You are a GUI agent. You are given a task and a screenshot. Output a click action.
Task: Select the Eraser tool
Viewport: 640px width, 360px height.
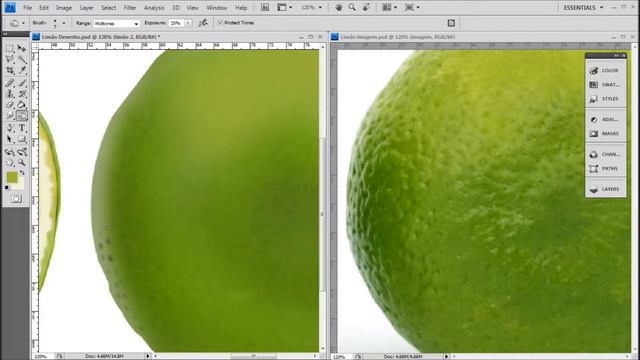(x=10, y=105)
